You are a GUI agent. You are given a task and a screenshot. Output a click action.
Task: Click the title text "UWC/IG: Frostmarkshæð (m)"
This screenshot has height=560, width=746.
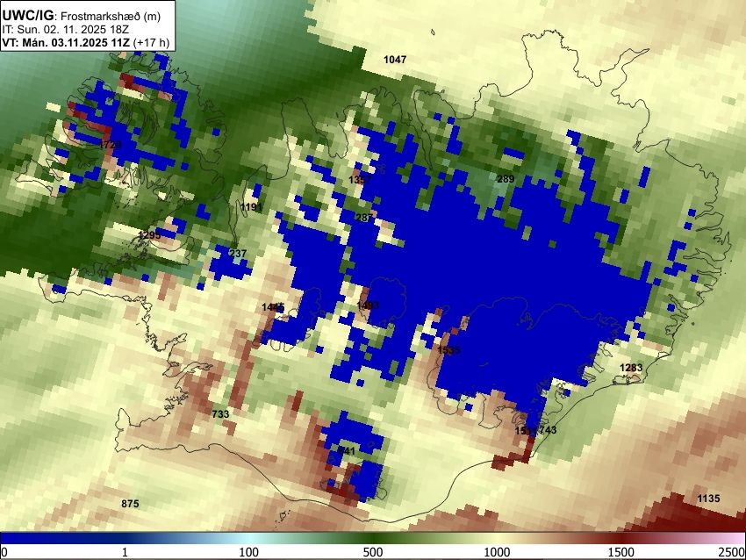pyautogui.click(x=82, y=16)
